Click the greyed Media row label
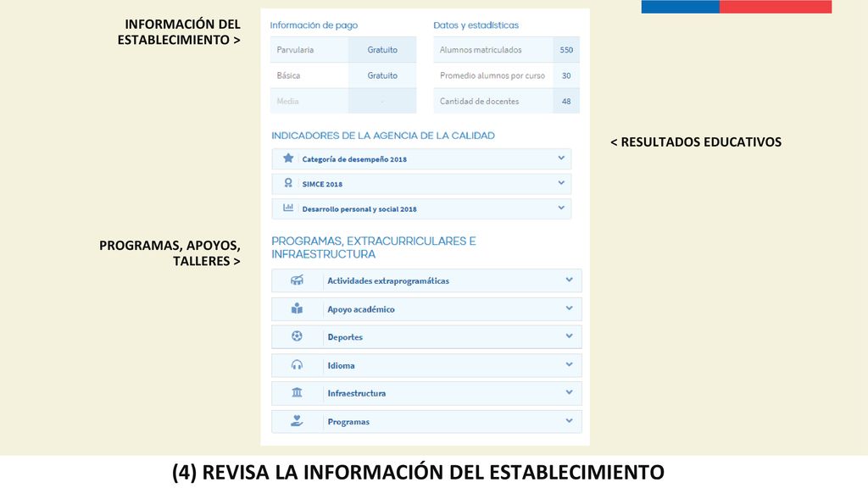The width and height of the screenshot is (868, 488). (287, 102)
